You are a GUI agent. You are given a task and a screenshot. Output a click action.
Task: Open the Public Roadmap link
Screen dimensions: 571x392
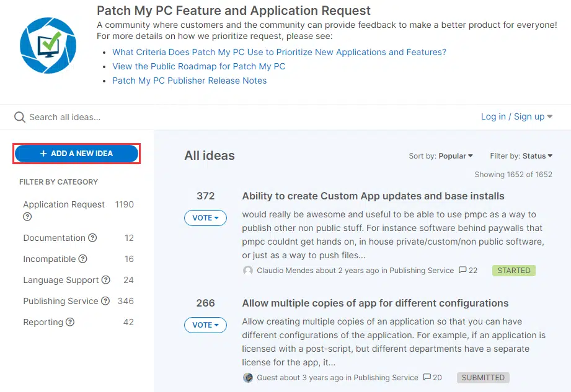[x=198, y=66]
